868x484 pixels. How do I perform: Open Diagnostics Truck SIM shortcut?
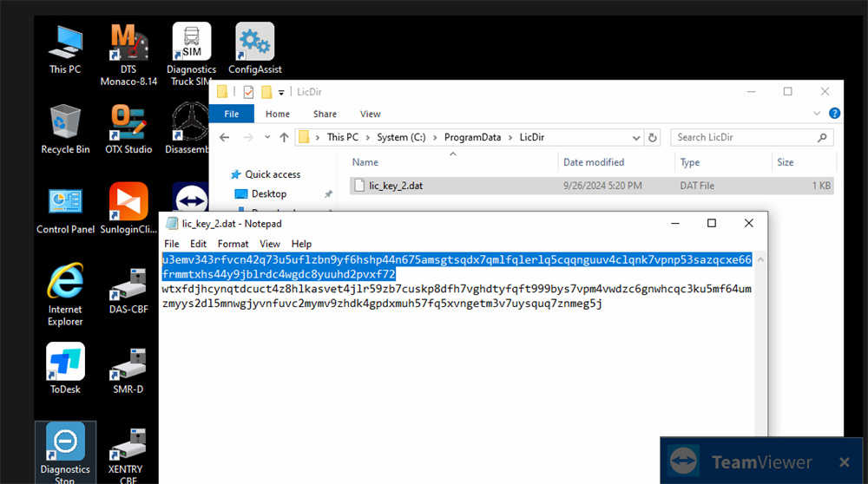tap(191, 54)
